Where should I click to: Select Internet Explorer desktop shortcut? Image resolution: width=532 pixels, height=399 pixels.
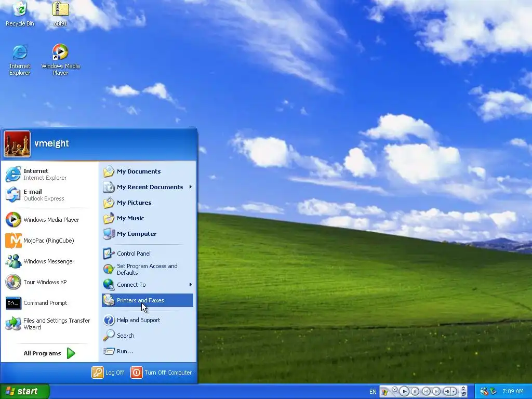20,60
